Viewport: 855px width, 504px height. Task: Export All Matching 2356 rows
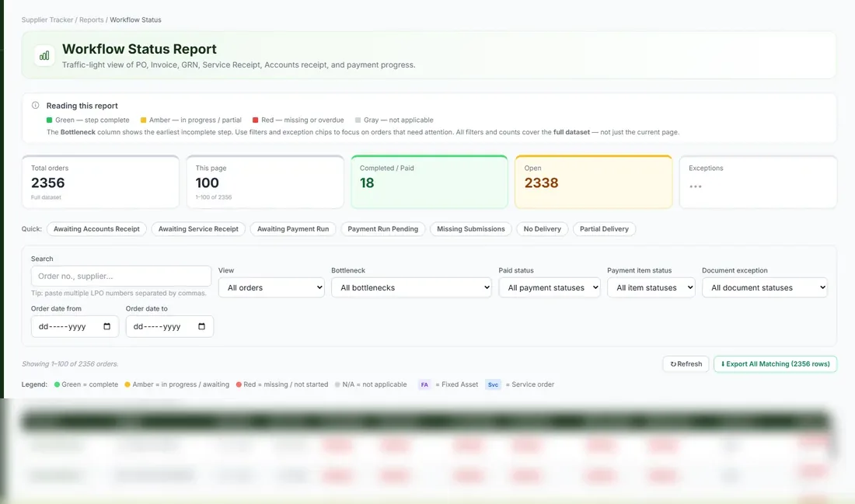776,364
